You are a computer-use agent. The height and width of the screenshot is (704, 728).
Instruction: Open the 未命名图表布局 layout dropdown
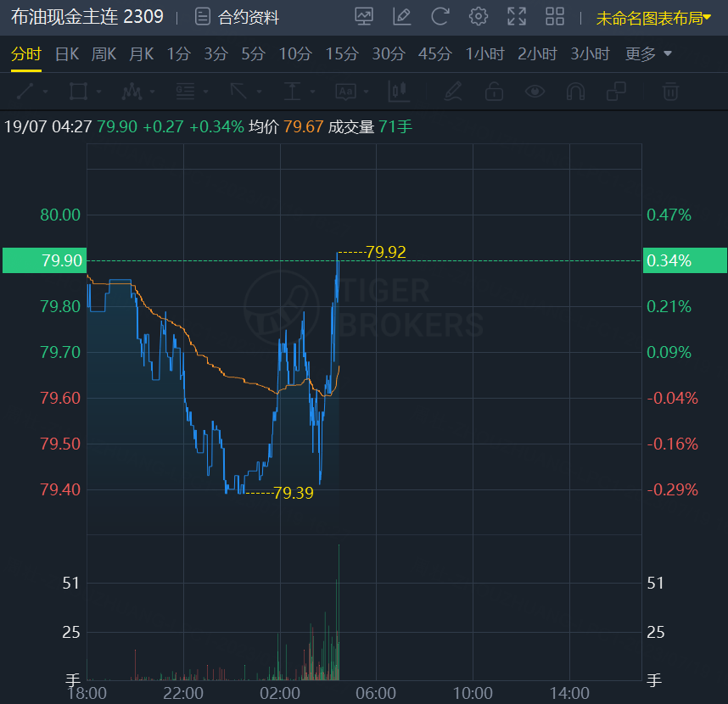[x=653, y=18]
